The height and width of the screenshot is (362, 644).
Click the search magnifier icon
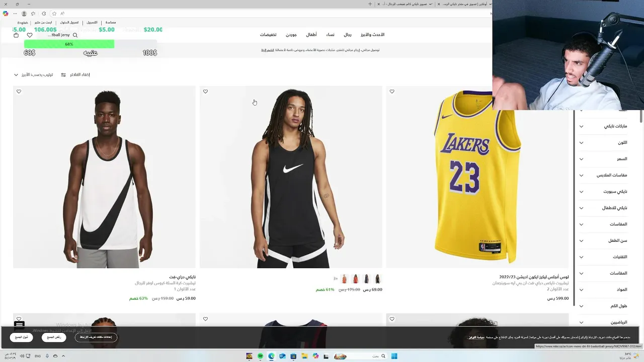click(75, 35)
